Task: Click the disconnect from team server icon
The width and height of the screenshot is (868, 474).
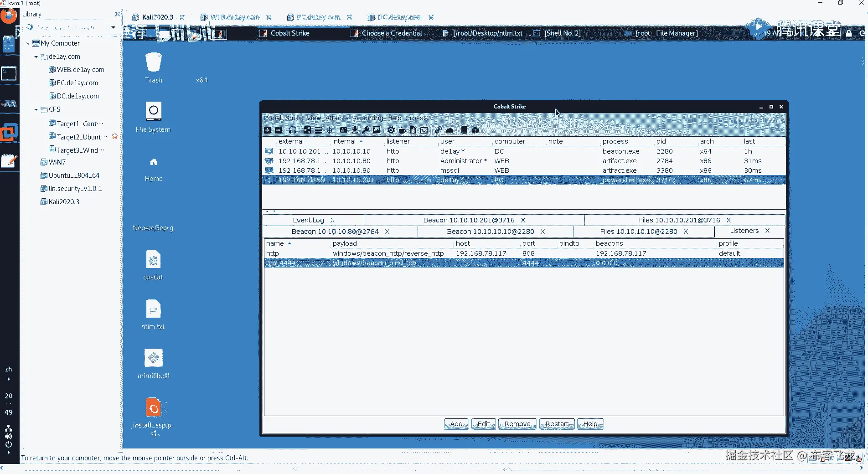Action: (x=278, y=130)
